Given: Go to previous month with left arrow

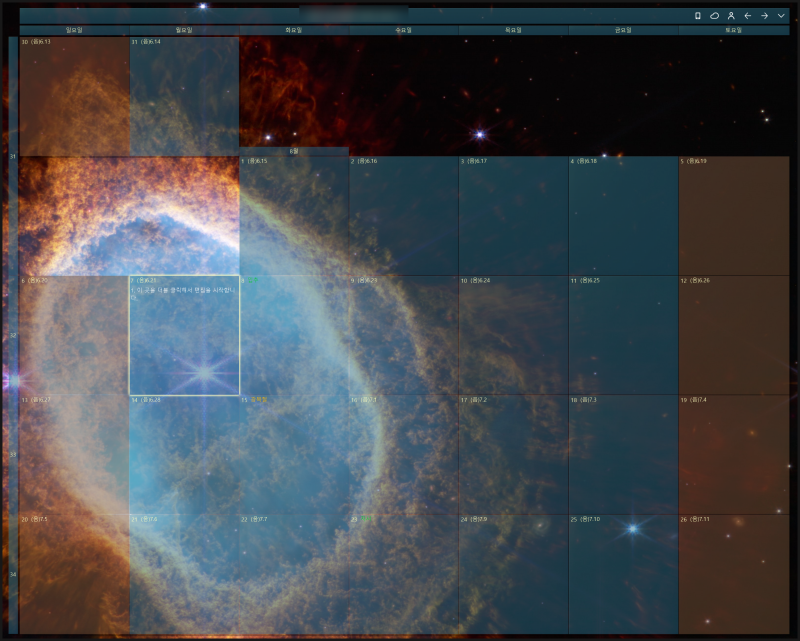Looking at the screenshot, I should 747,16.
